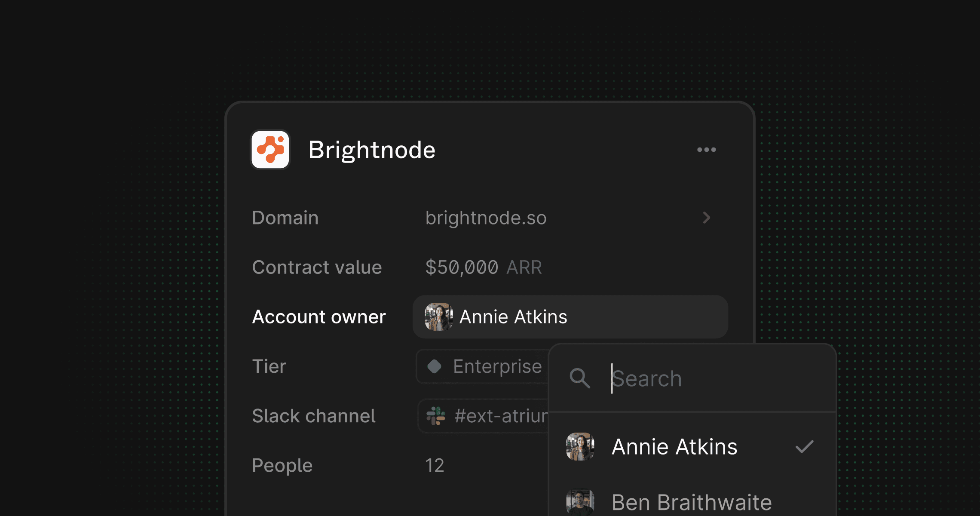Click the Slack icon beside #ext-atrium
Screen dimensions: 980x516
[435, 416]
